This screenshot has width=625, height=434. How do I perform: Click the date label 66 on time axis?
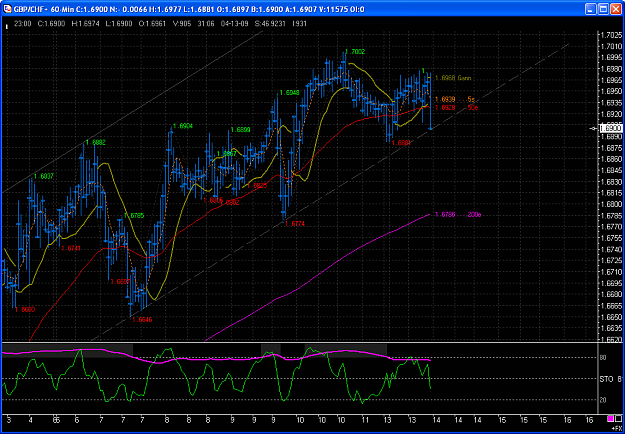(56, 420)
